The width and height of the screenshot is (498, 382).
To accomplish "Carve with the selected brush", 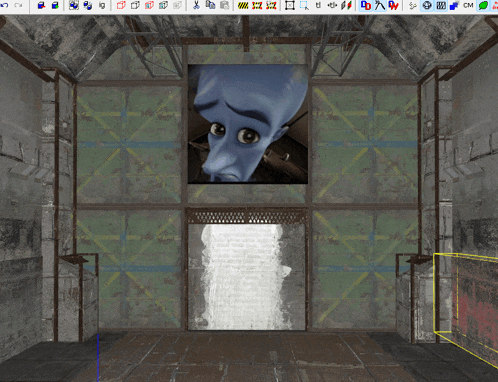I will (x=41, y=5).
